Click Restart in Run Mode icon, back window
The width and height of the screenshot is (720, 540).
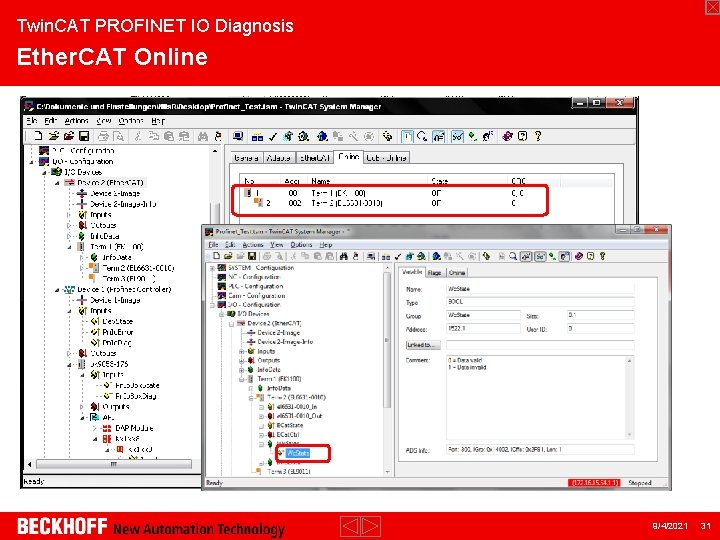[303, 136]
